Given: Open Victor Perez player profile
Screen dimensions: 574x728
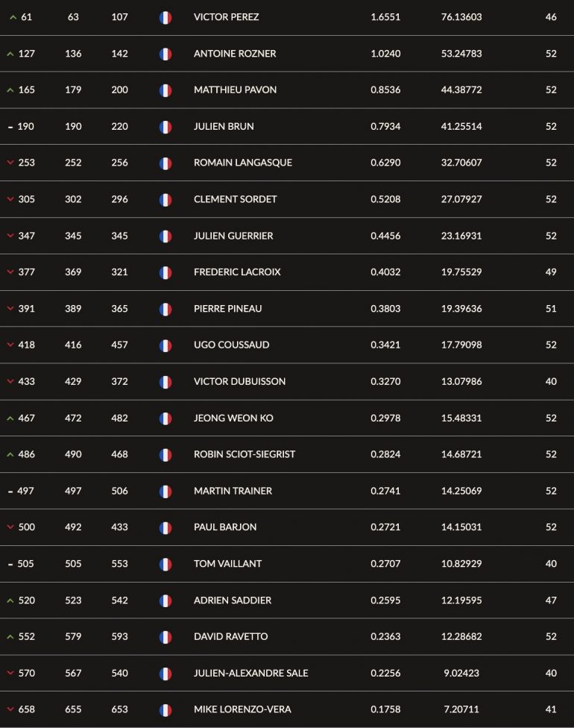Looking at the screenshot, I should click(x=227, y=17).
